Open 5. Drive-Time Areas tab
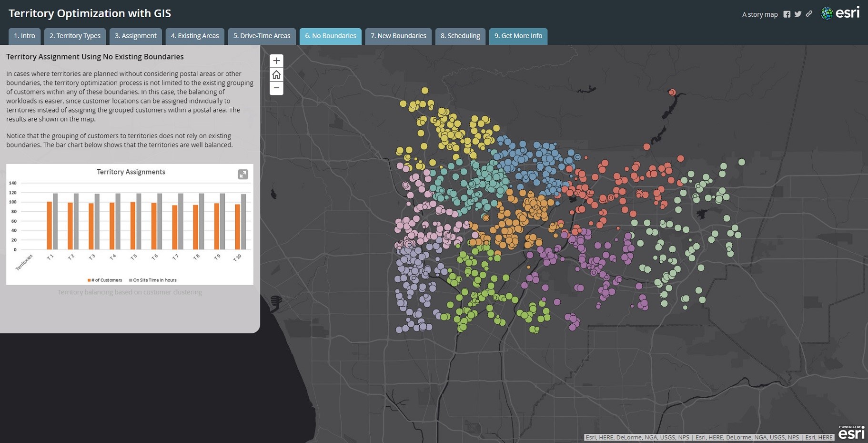This screenshot has height=443, width=868. coord(262,36)
